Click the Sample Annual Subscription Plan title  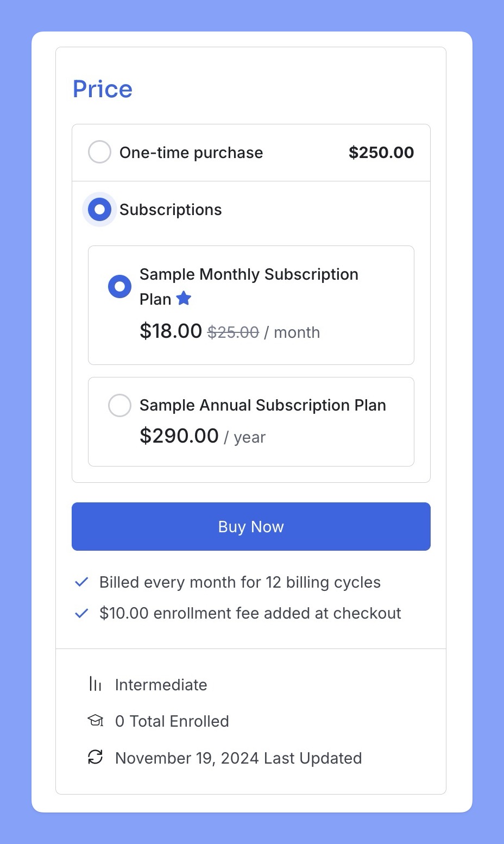[x=263, y=405]
